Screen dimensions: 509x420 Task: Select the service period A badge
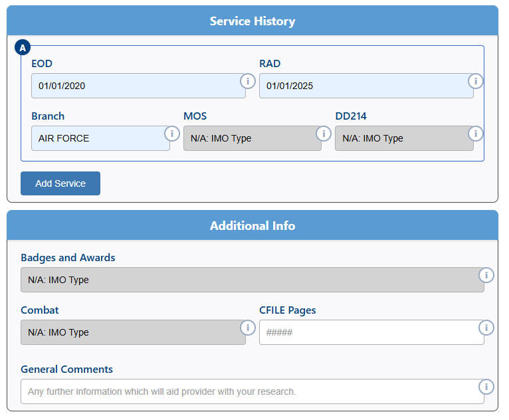23,48
